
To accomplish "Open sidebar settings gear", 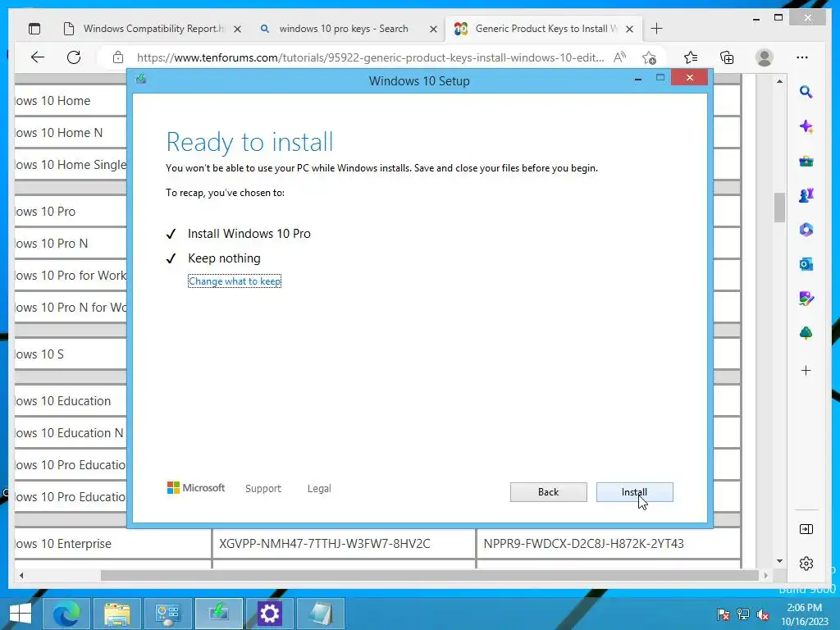I will (806, 564).
